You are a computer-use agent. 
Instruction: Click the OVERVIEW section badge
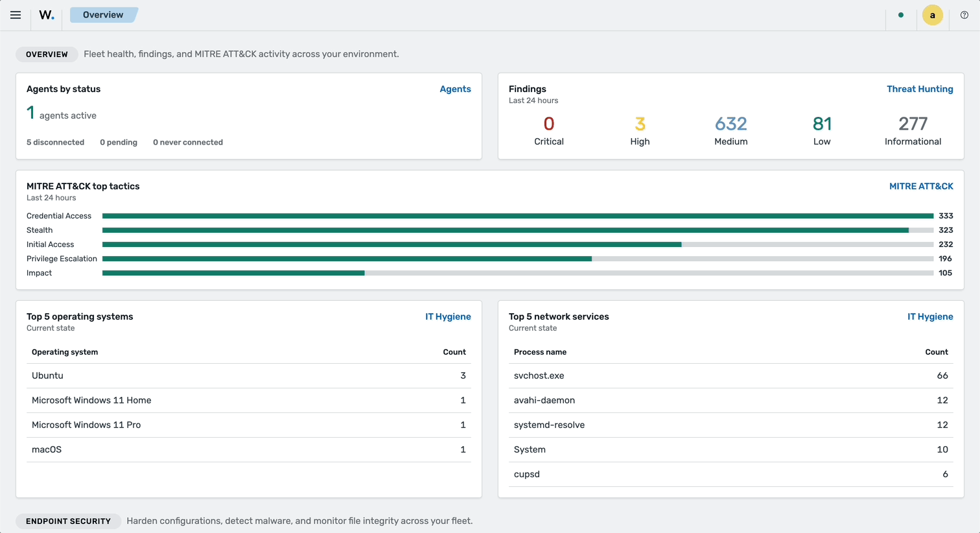coord(47,54)
